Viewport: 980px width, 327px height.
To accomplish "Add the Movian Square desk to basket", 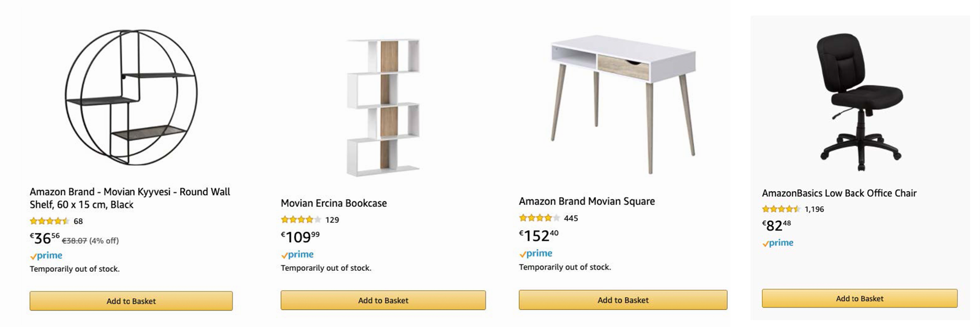I will [623, 300].
